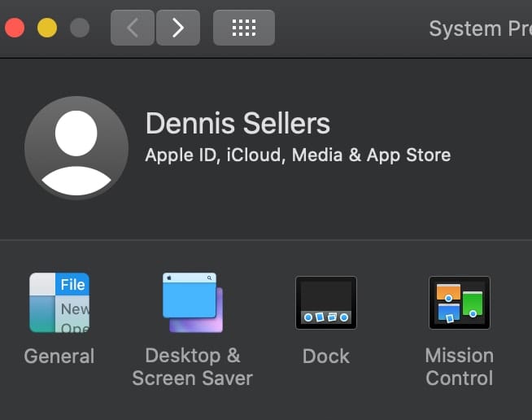Close the System Preferences window
Screen dimensions: 532x420
(15, 28)
